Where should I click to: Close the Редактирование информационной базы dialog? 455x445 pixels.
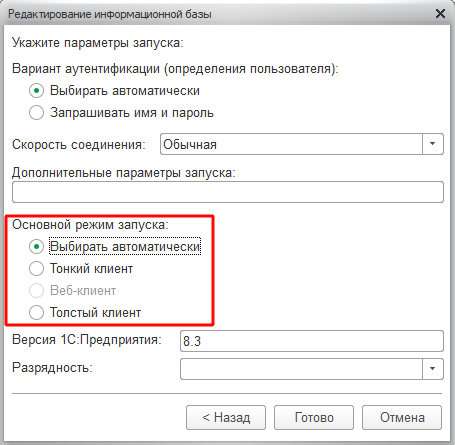[440, 14]
